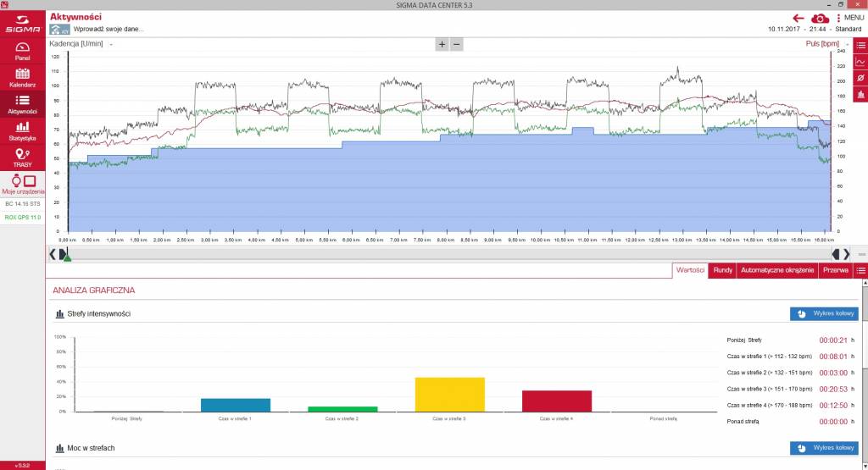
Task: Click Wykres kołowy button for Strefy intensywności
Action: pos(824,313)
